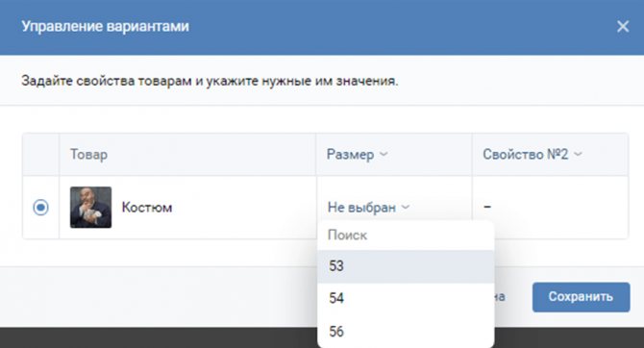Close the Управление вариантами dialog
The width and height of the screenshot is (644, 348).
click(x=623, y=27)
